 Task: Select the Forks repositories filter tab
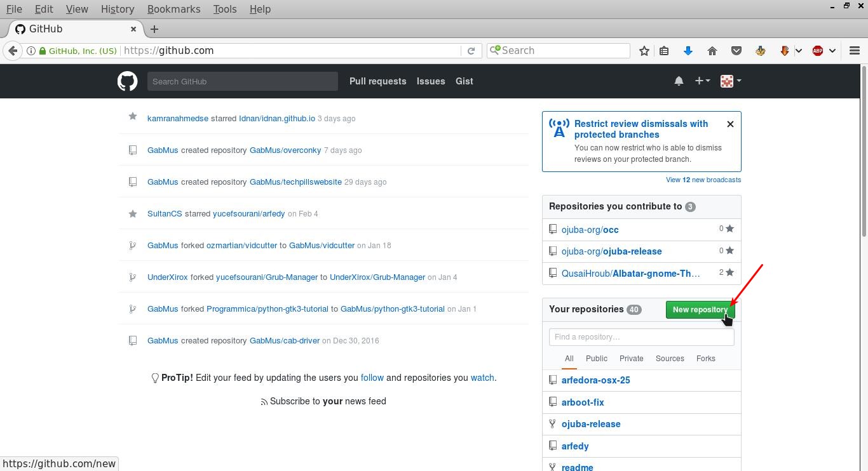click(x=706, y=359)
